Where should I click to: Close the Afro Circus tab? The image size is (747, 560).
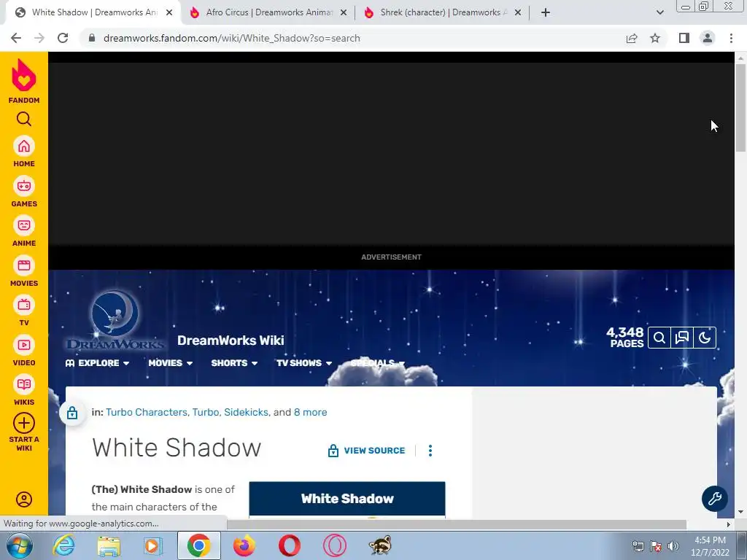point(344,13)
